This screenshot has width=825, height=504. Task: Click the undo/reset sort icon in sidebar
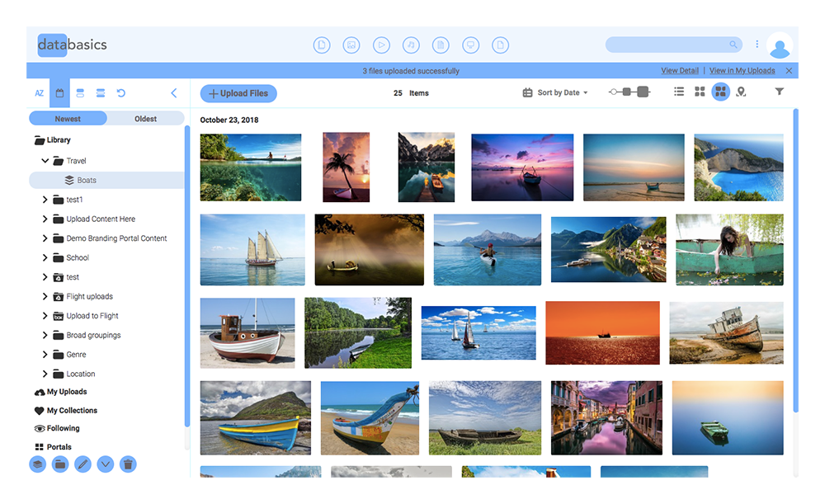click(121, 93)
